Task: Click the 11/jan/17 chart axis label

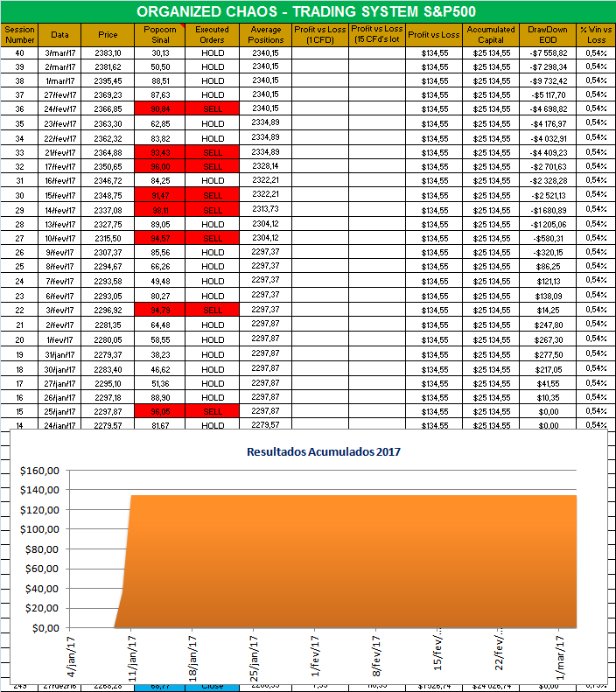Action: point(132,659)
